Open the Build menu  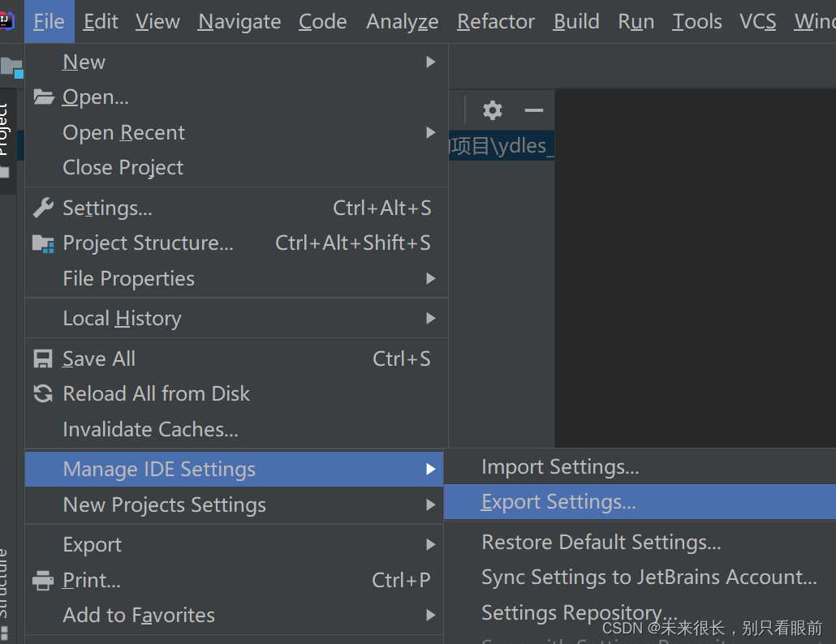(x=576, y=21)
